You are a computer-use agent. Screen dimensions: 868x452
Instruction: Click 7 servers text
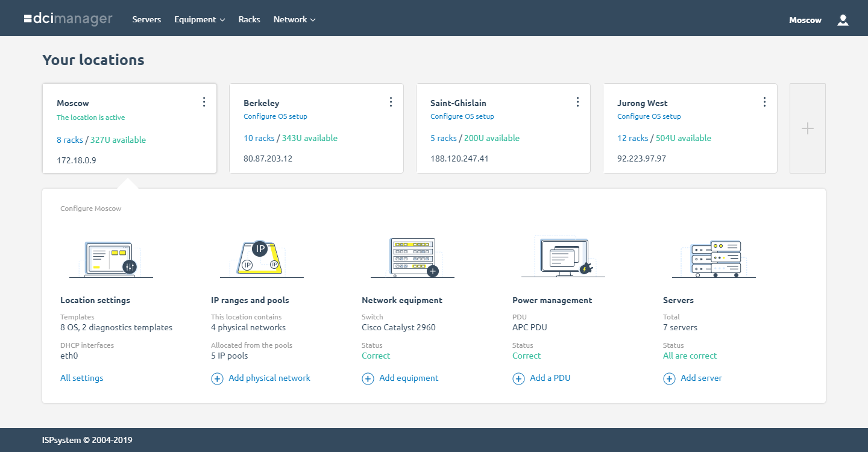680,327
